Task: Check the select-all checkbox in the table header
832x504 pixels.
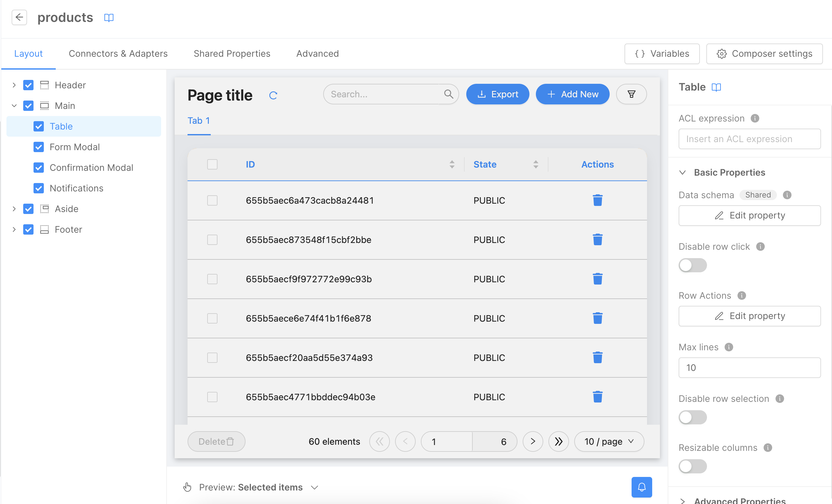Action: (212, 164)
